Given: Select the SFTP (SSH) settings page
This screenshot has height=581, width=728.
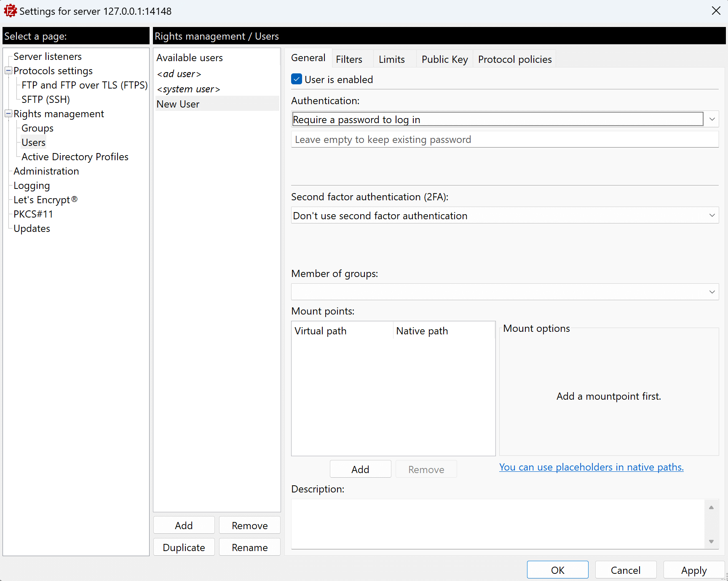Looking at the screenshot, I should [45, 100].
